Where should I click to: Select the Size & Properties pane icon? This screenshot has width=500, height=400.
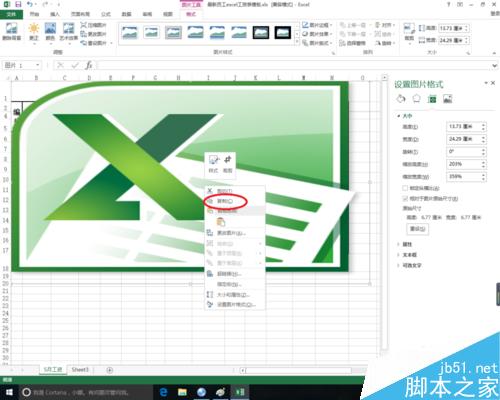click(x=432, y=99)
